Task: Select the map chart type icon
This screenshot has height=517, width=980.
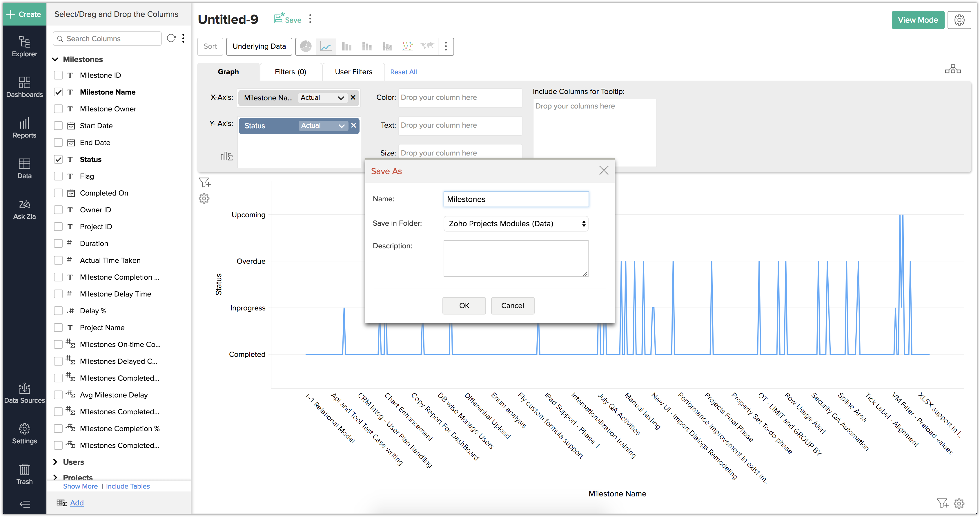Action: 427,46
